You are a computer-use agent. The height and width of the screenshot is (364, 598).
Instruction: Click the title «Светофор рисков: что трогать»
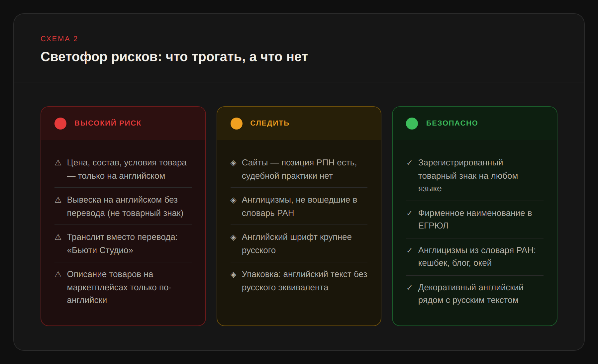(x=174, y=57)
